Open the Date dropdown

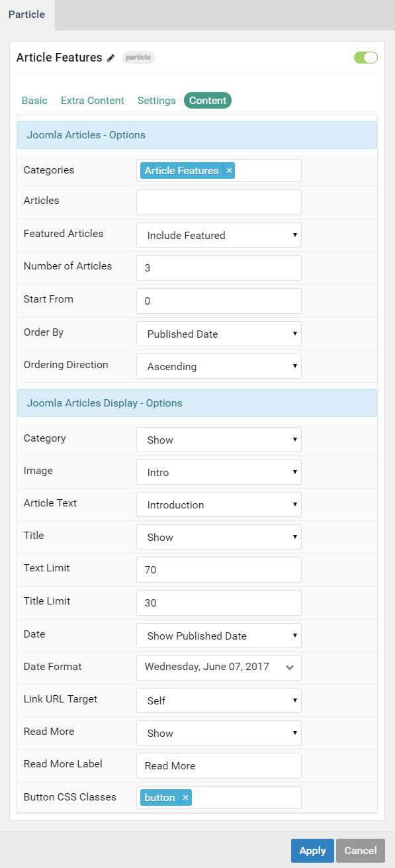click(219, 636)
